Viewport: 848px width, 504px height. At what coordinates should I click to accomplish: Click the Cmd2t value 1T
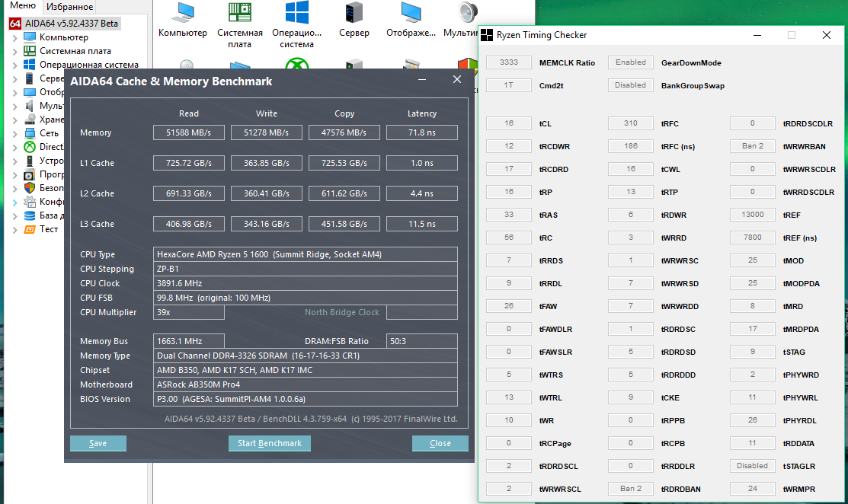509,85
